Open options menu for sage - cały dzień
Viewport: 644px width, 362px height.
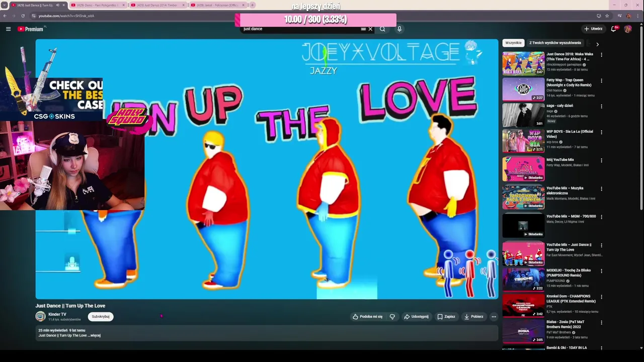coord(601,107)
